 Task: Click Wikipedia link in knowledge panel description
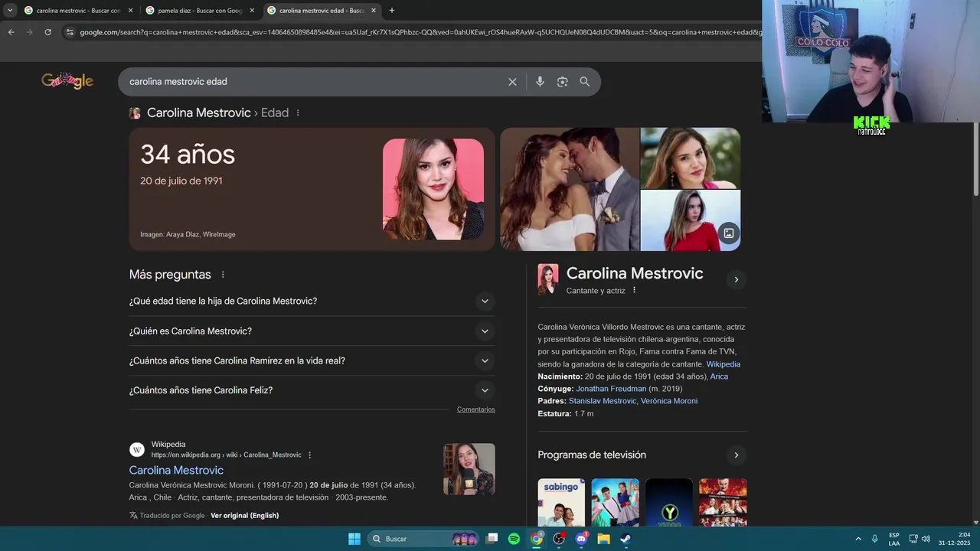click(x=723, y=364)
